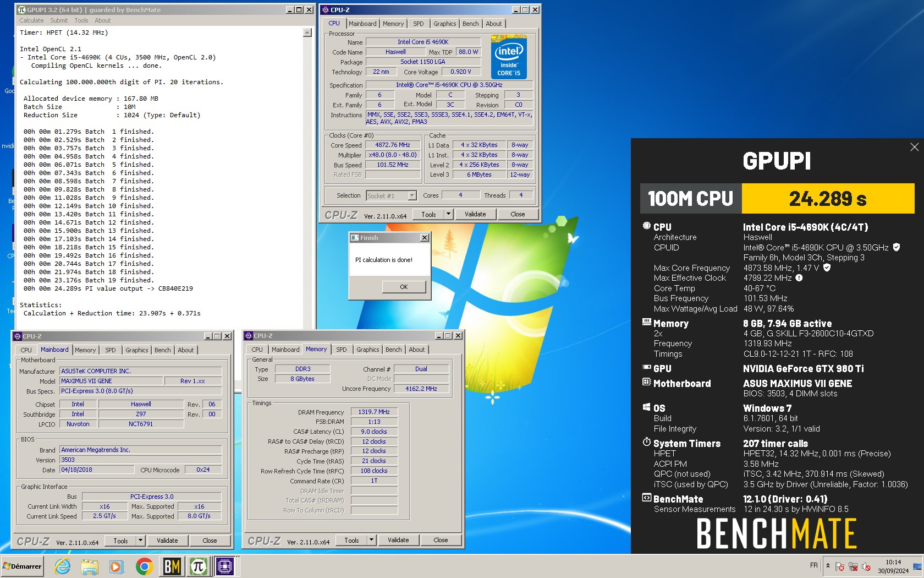Click the network tray icon
924x578 pixels.
pyautogui.click(x=853, y=566)
